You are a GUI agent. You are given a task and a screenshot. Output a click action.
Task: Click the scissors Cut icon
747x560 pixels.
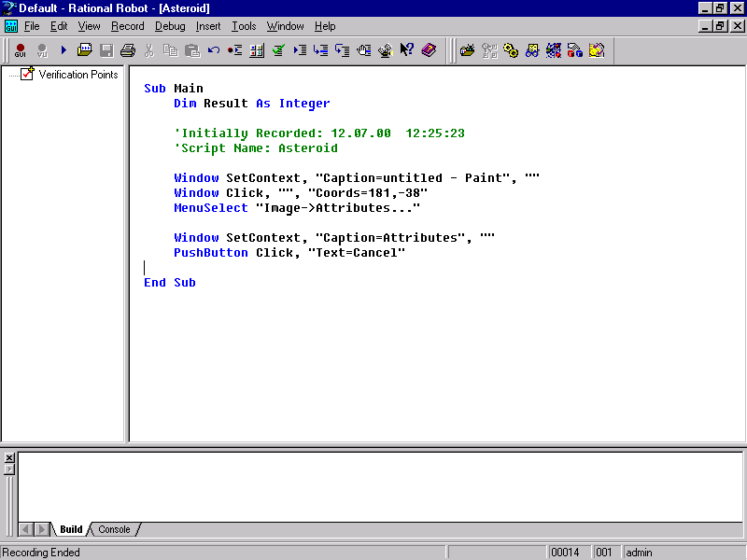149,50
